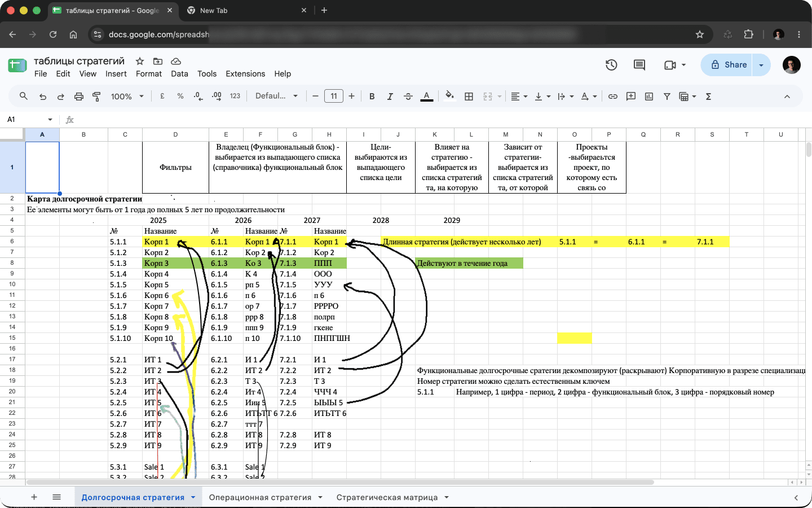Screen dimensions: 812x508
Task: Open the Extensions menu
Action: pyautogui.click(x=245, y=74)
